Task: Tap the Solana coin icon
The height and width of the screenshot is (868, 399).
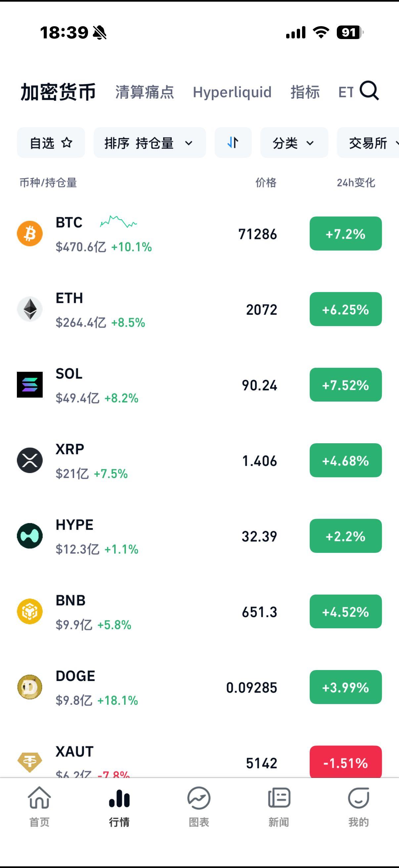Action: (30, 384)
